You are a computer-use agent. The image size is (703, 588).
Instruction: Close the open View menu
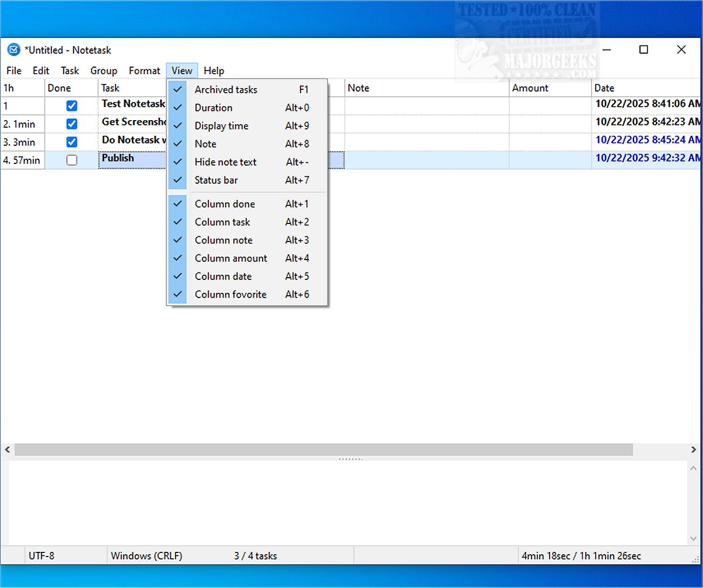(x=182, y=71)
